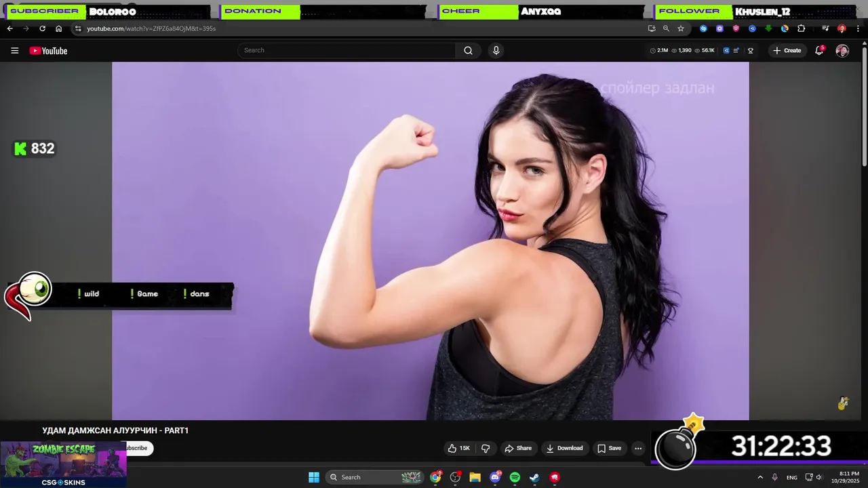Click the YouTube URL in the address bar
This screenshot has width=868, height=488.
151,28
